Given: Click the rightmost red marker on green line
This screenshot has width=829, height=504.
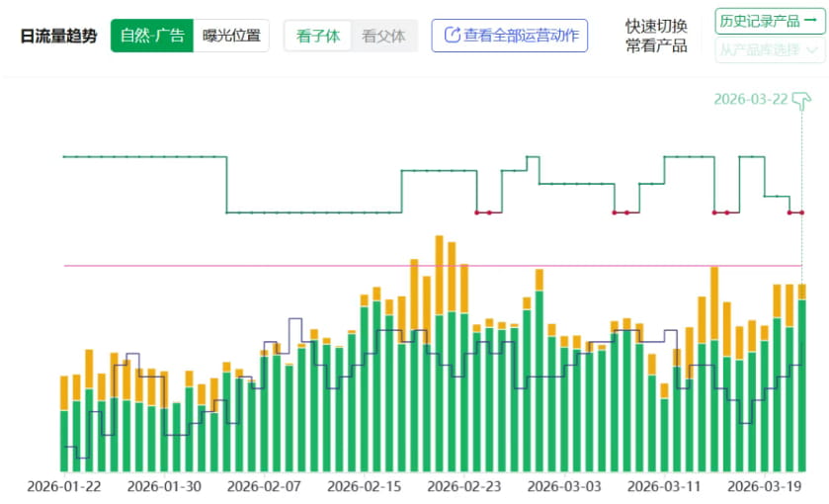Looking at the screenshot, I should 801,212.
